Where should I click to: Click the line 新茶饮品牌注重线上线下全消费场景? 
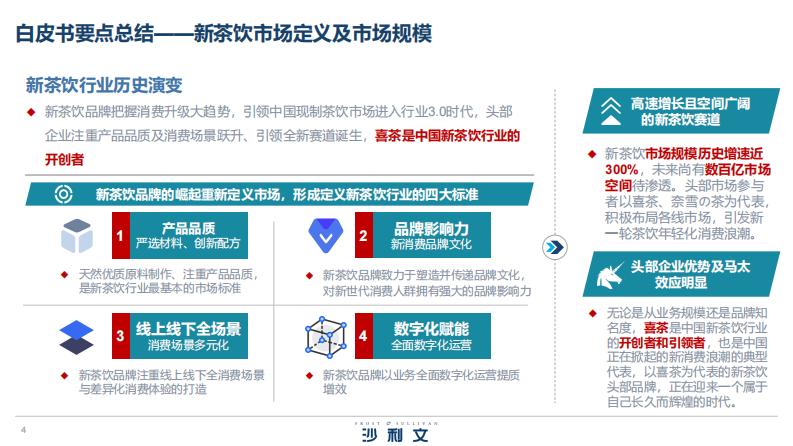pyautogui.click(x=171, y=375)
